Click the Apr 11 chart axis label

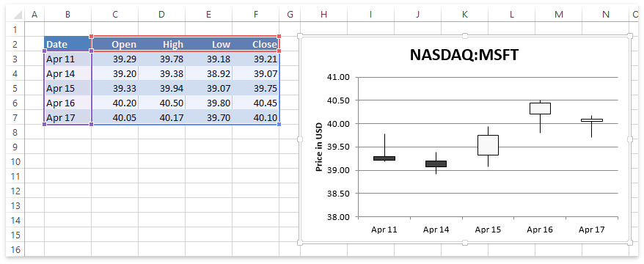384,230
